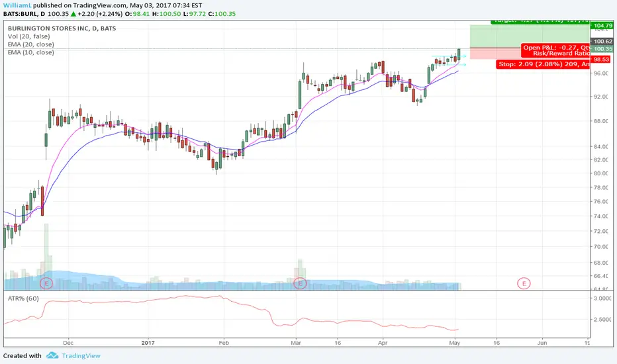Select the Vol (20, false) indicator label
This screenshot has height=364, width=617.
point(28,36)
